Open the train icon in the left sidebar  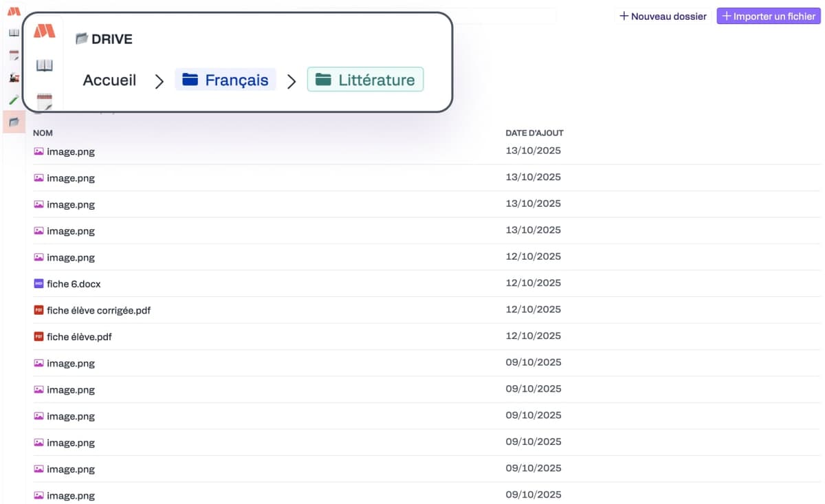pos(14,78)
